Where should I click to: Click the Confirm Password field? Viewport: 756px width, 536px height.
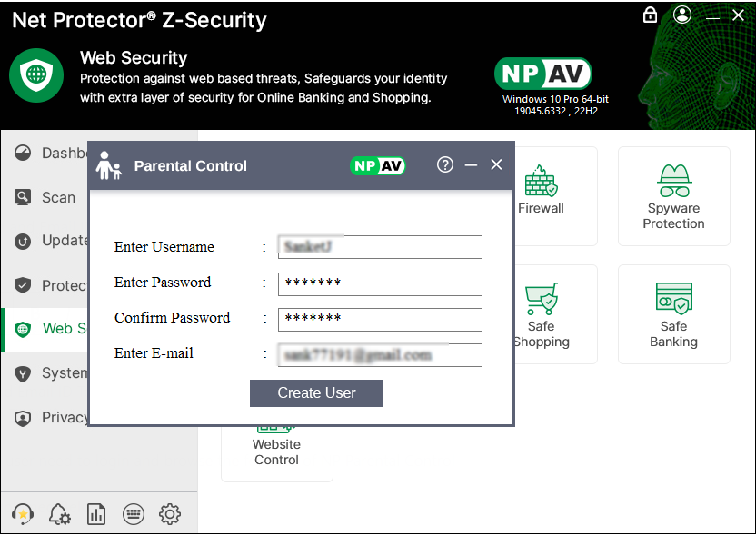pos(380,319)
